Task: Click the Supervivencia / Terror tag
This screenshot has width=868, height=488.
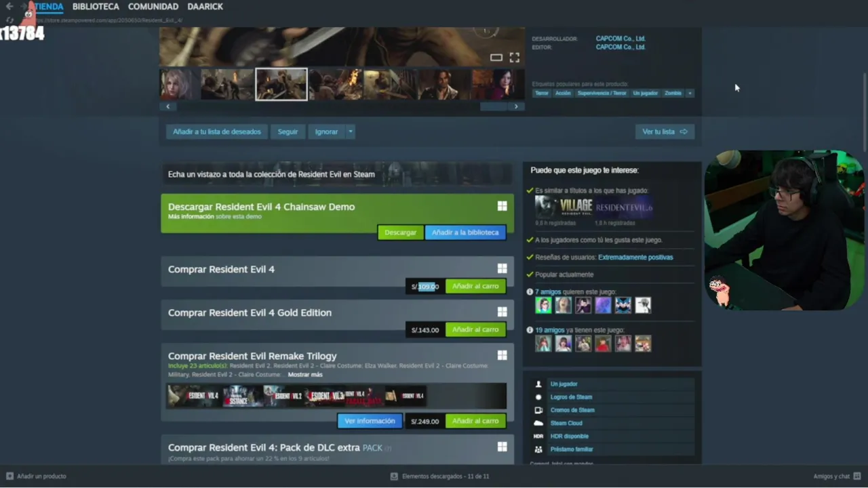Action: pos(602,93)
